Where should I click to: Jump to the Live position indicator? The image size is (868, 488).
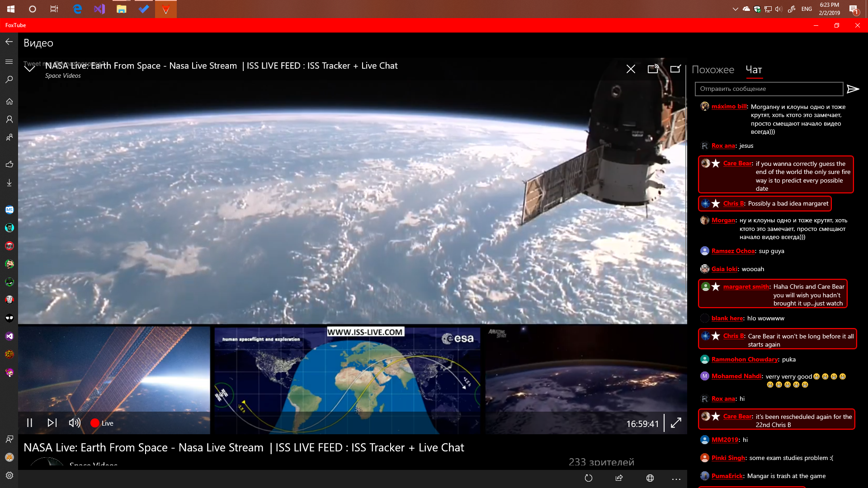(x=102, y=423)
